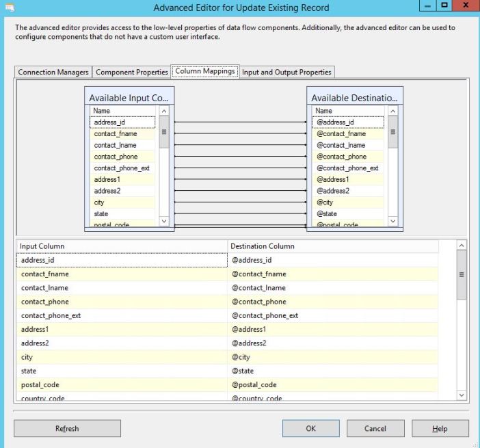This screenshot has width=480, height=448.
Task: Click the mapping grid's scroll up arrow
Action: [462, 245]
